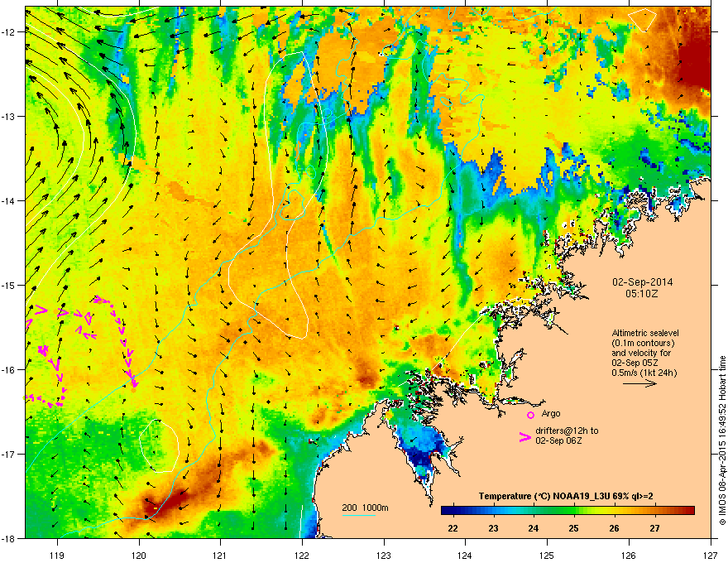Screen dimensions: 728x563
Task: Click the white polygon contour in top-right corner
Action: tap(643, 20)
